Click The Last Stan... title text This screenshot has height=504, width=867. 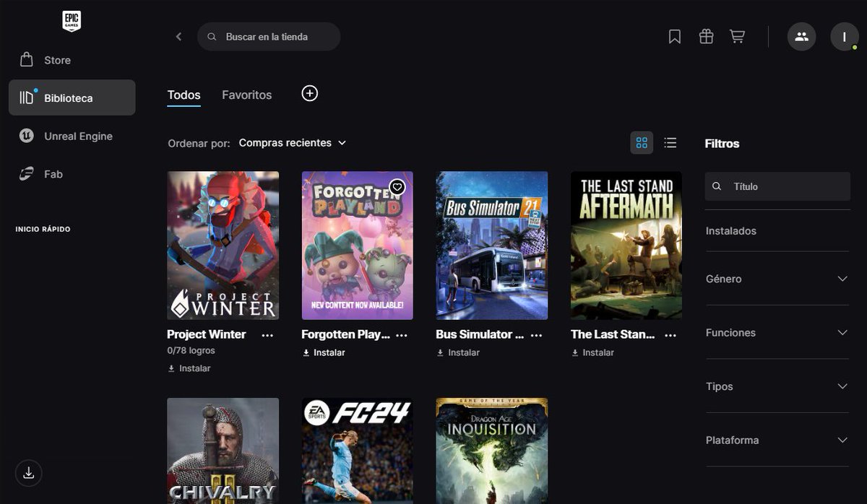pos(613,334)
